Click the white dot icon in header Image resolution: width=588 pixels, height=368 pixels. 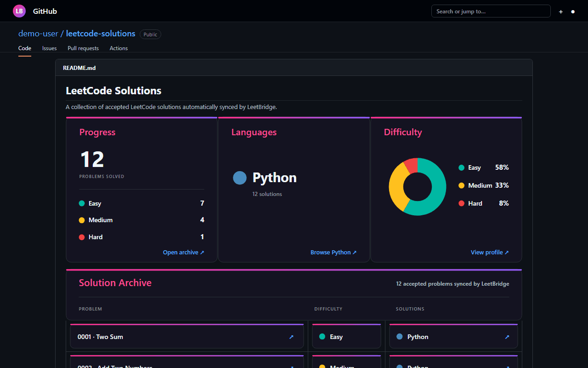click(573, 11)
